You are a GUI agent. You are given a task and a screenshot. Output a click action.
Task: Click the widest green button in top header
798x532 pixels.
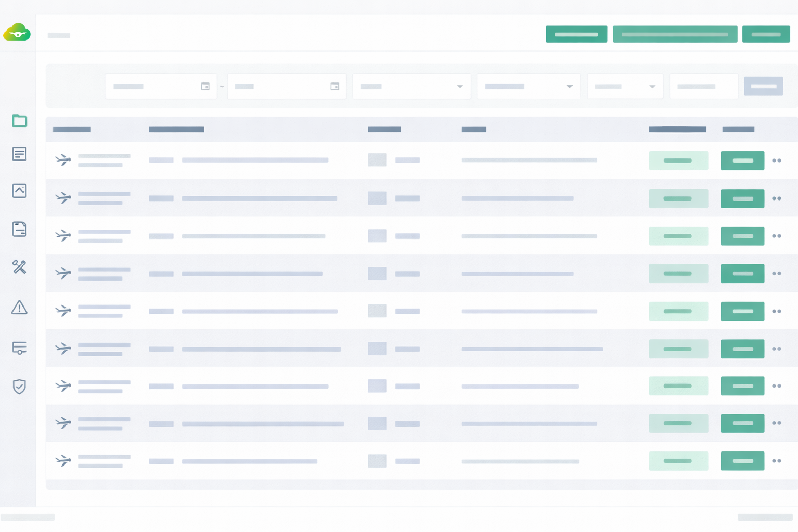point(674,34)
